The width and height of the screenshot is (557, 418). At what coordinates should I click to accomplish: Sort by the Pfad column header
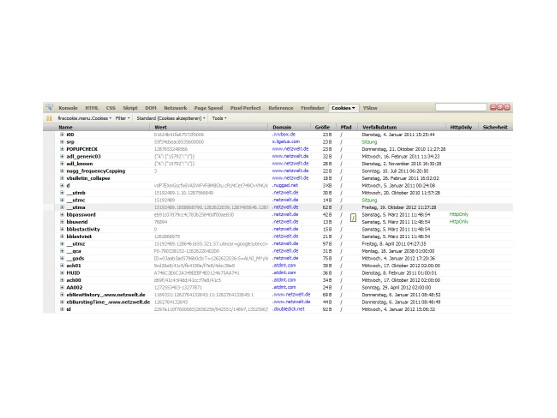tap(346, 127)
